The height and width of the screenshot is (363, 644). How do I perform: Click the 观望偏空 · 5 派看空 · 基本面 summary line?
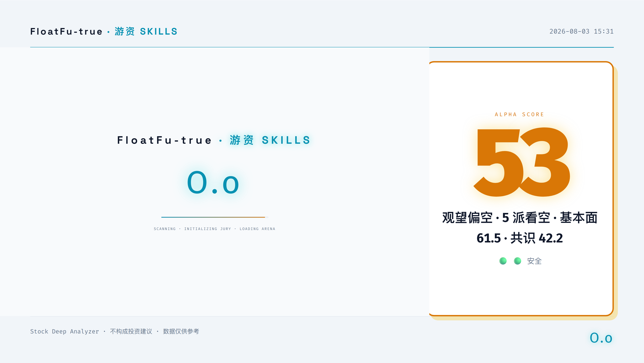click(520, 218)
